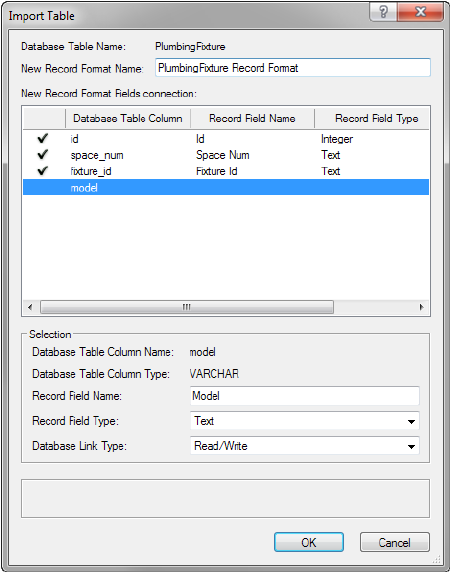Click the Record Field Name column header
This screenshot has height=573, width=451.
(252, 118)
